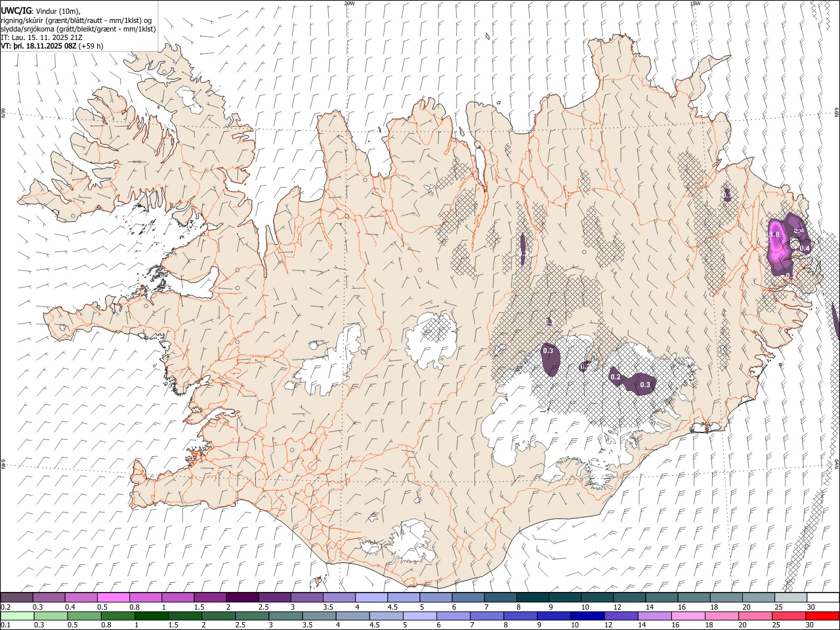Viewport: 840px width, 630px height.
Task: Pick the palest green 0.1 swatch in the rain scale
Action: pos(16,616)
